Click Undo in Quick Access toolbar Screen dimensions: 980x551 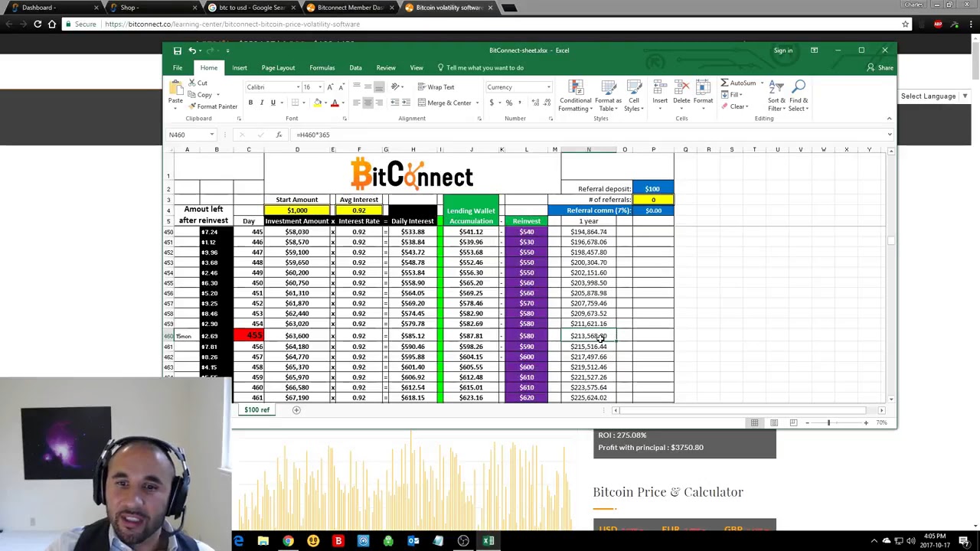[x=192, y=51]
